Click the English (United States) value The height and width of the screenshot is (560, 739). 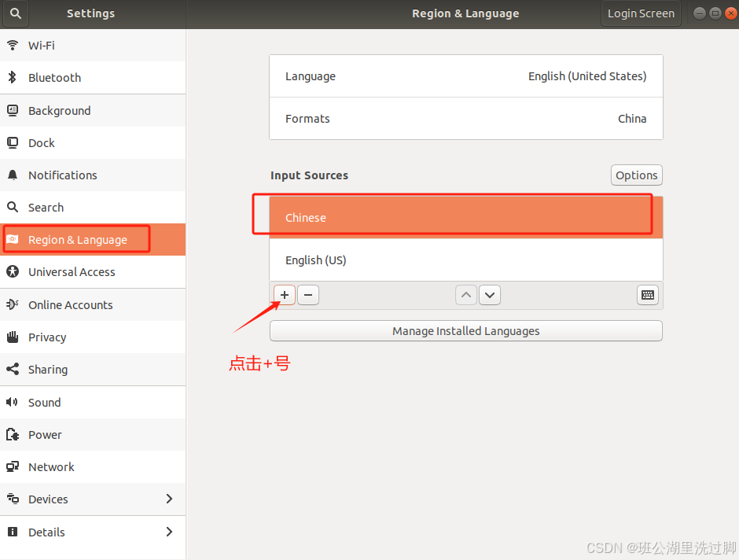pos(587,76)
